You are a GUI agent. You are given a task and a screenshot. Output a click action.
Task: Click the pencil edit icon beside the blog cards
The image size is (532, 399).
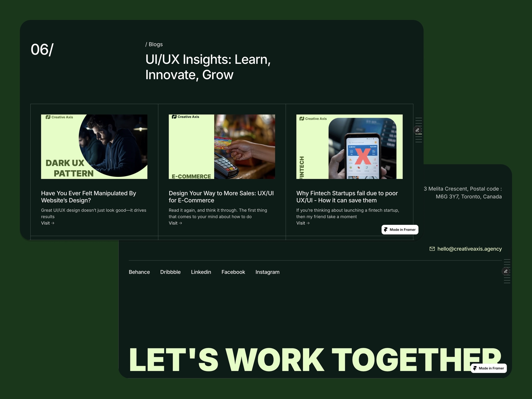click(x=418, y=130)
